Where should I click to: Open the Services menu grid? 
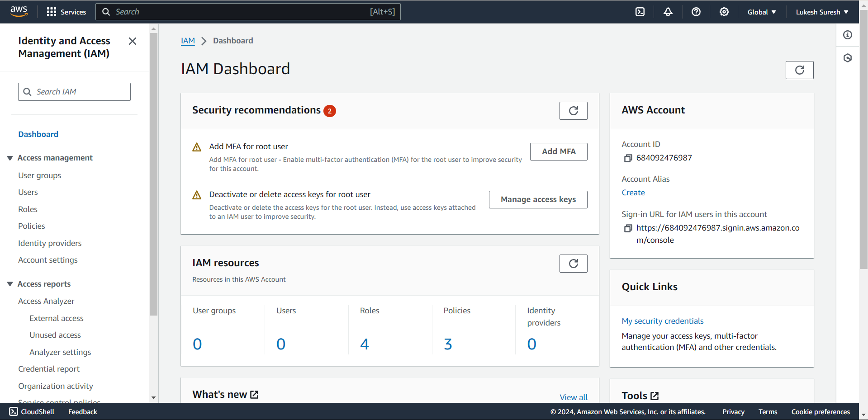click(66, 12)
